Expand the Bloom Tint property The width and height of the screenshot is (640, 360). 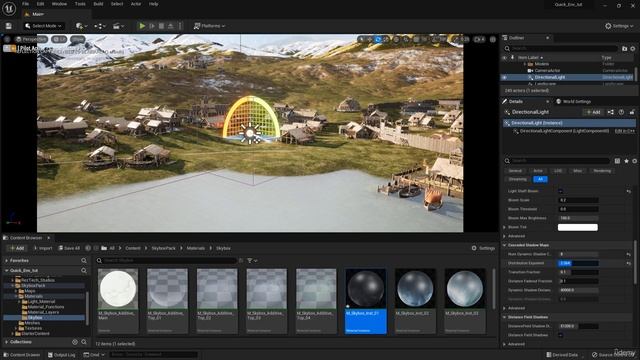click(x=504, y=227)
